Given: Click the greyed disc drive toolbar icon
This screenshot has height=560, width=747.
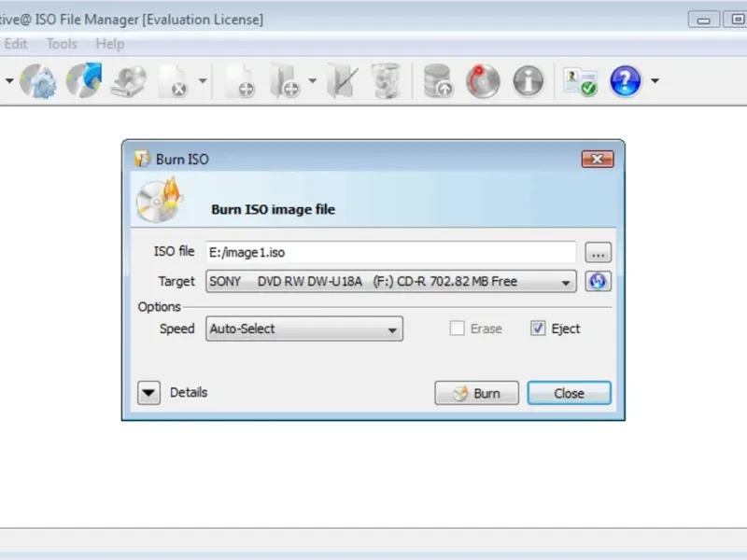Looking at the screenshot, I should click(x=129, y=82).
